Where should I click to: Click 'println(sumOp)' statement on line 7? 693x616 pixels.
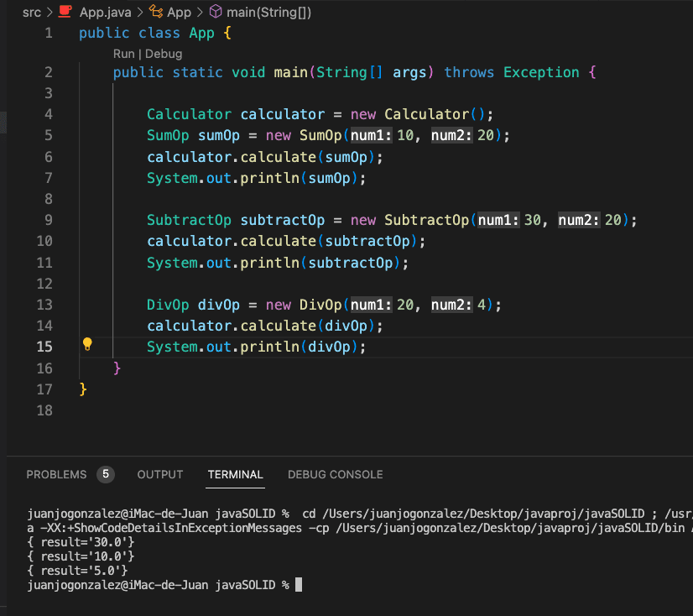(299, 178)
